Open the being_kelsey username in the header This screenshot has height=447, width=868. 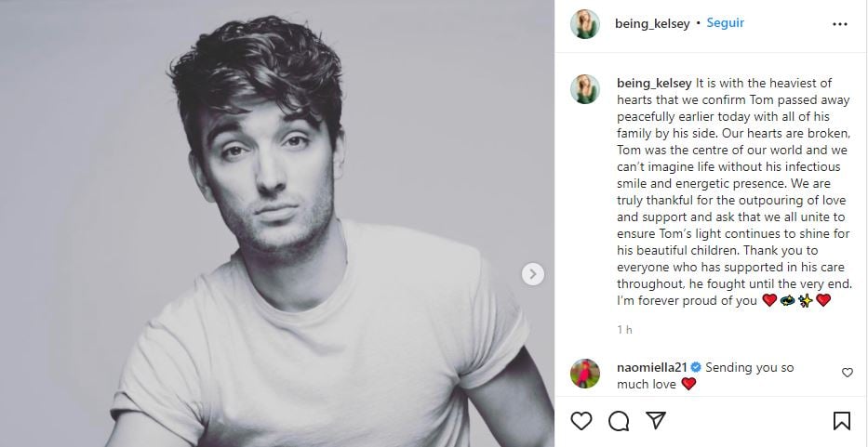(x=652, y=24)
